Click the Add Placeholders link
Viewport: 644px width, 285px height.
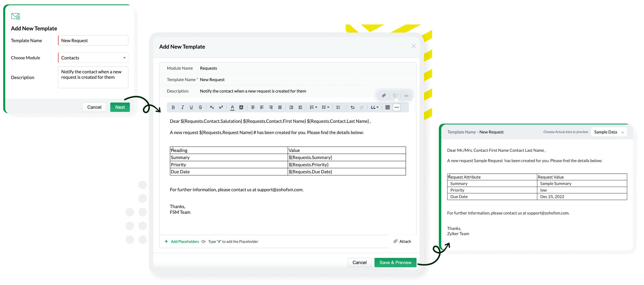coord(185,241)
